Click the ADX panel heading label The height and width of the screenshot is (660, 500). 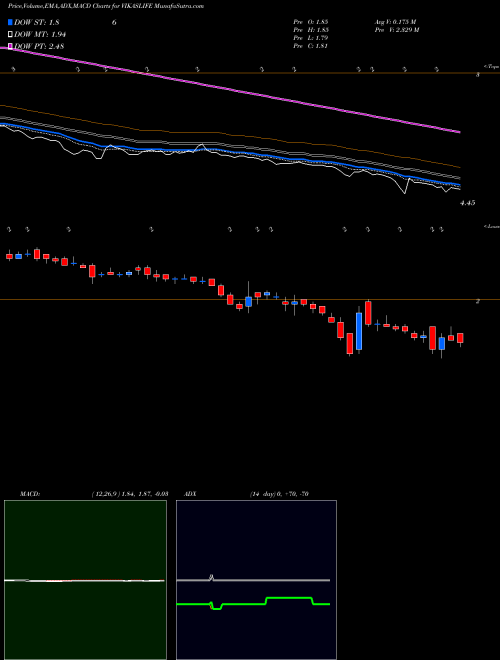(191, 494)
